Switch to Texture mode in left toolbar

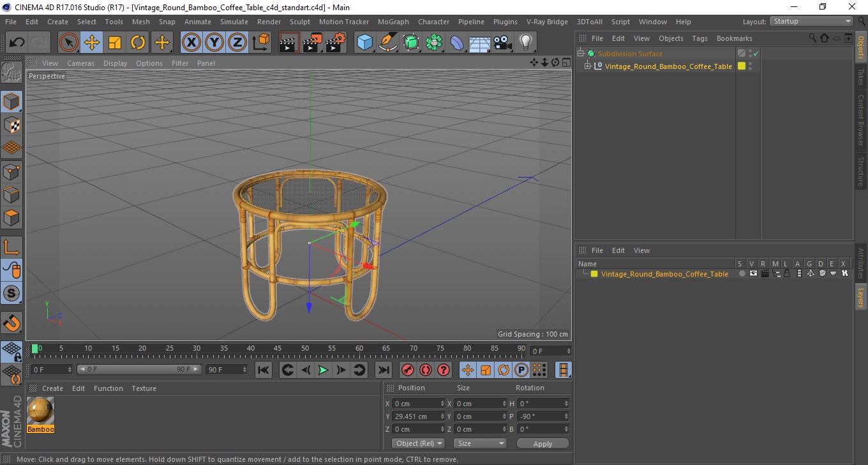(11, 125)
